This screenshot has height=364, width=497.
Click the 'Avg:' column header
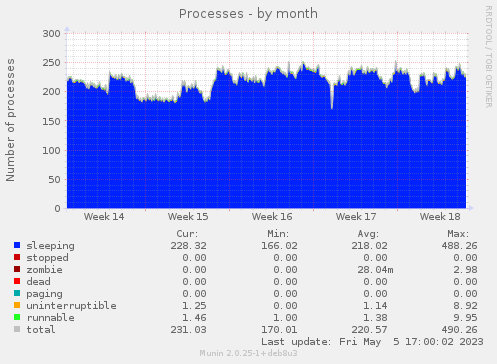pos(368,234)
